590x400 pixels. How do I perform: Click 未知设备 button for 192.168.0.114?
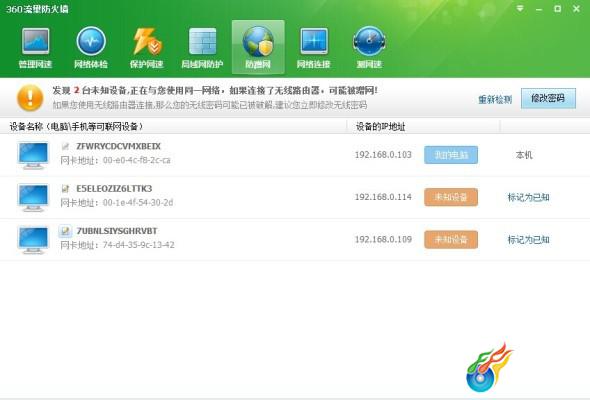tap(451, 197)
